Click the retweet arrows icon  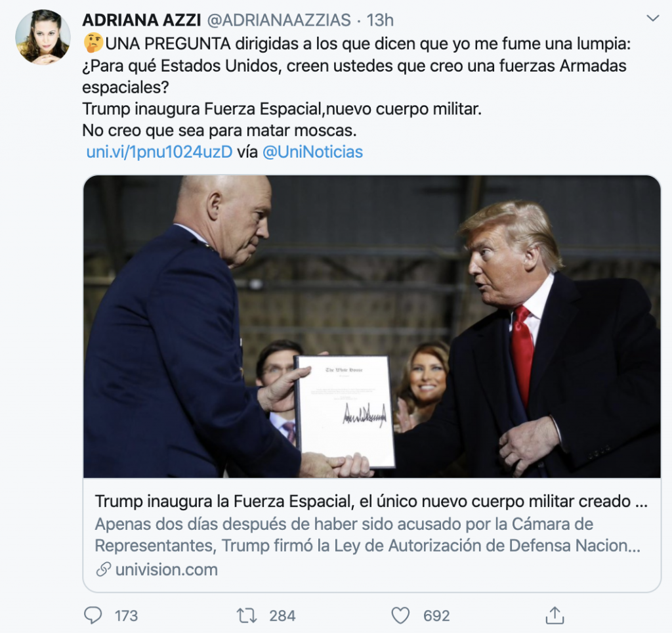pos(247,616)
